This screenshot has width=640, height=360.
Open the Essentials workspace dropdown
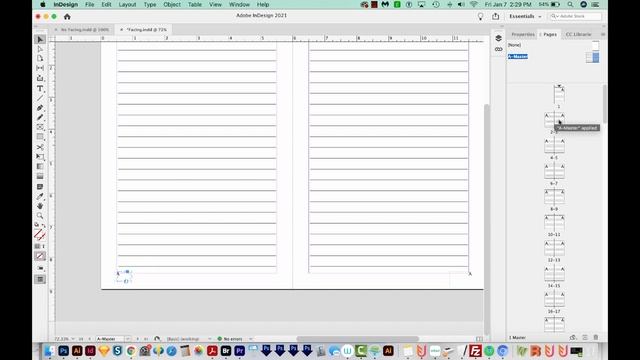coord(525,16)
